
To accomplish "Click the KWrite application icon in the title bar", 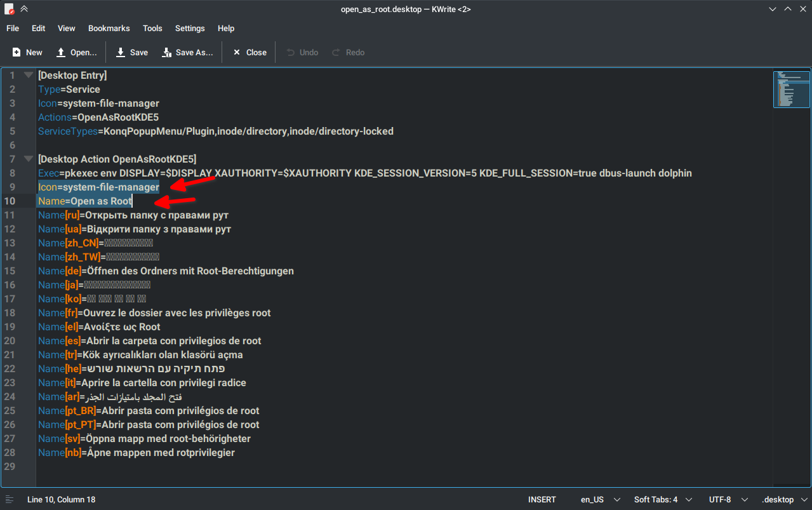I will [9, 9].
